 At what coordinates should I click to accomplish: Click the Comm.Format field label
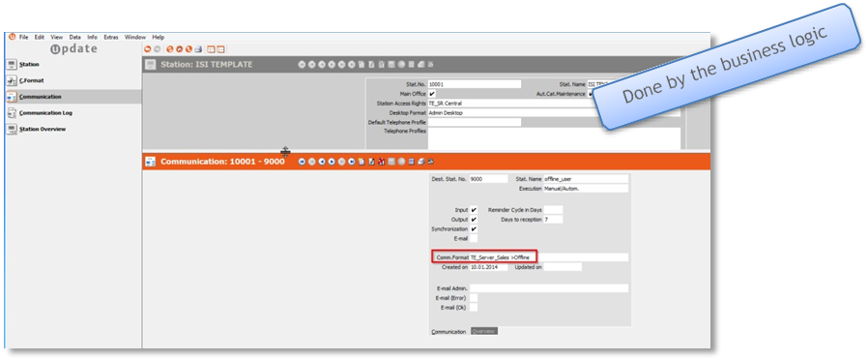(x=451, y=257)
